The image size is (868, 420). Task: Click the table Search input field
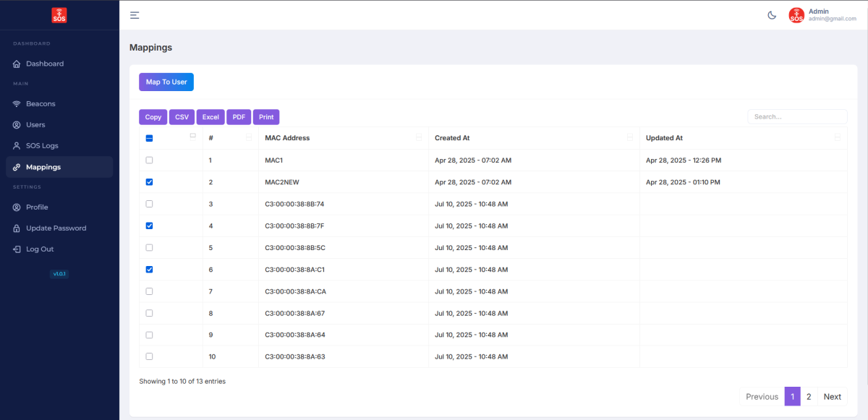[796, 116]
